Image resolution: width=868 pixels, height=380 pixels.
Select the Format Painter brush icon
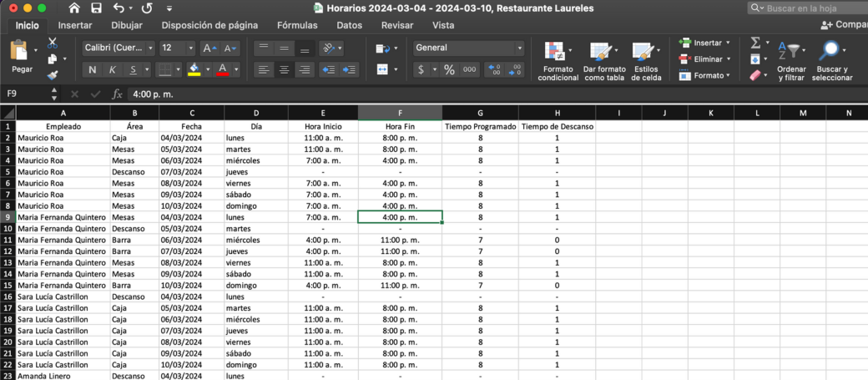pyautogui.click(x=53, y=75)
